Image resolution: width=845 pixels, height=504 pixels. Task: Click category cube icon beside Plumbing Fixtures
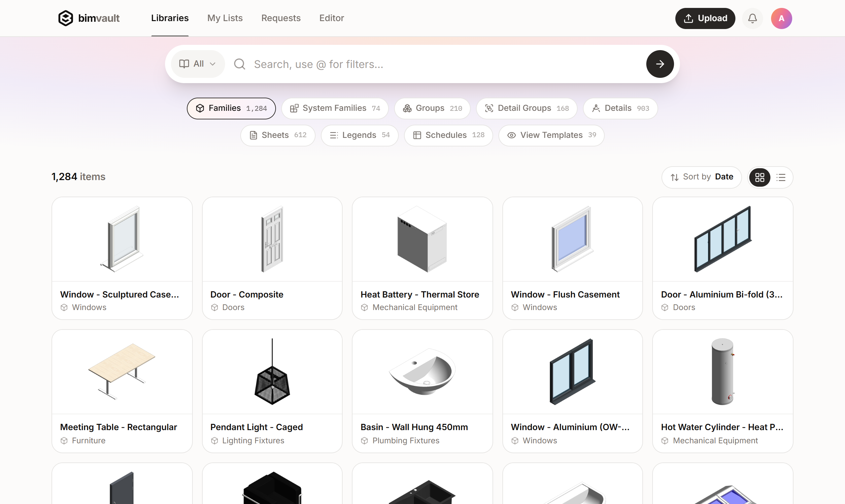364,441
